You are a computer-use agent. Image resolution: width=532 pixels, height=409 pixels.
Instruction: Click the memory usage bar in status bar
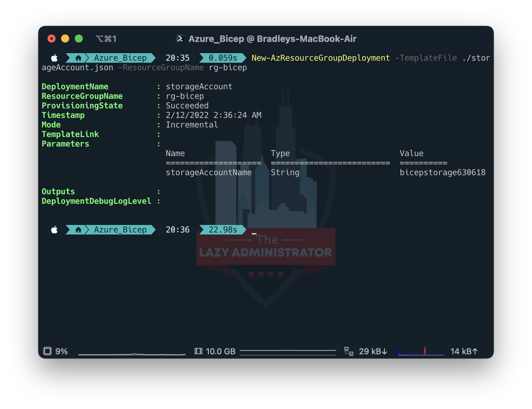288,352
